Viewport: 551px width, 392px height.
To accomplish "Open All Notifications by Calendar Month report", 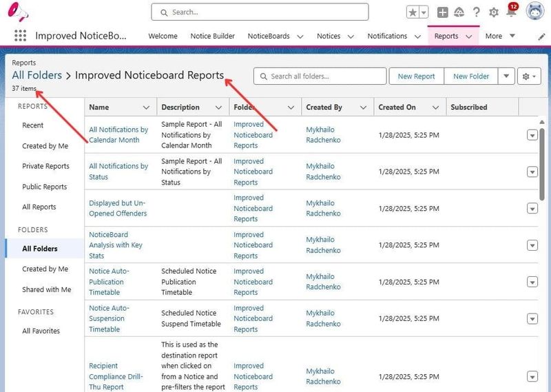I will click(x=118, y=134).
